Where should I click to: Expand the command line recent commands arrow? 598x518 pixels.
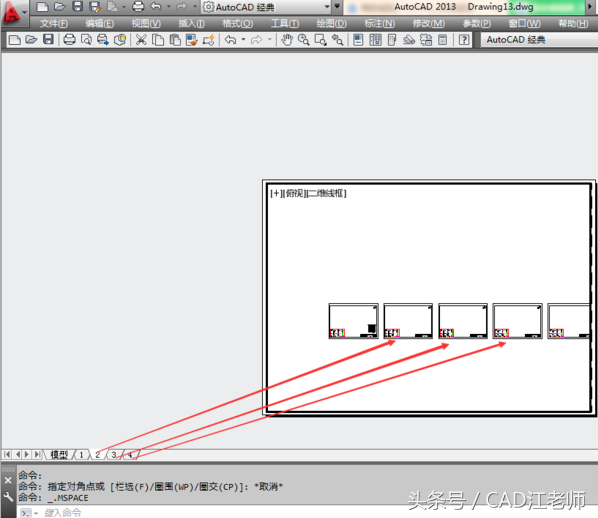(x=36, y=513)
